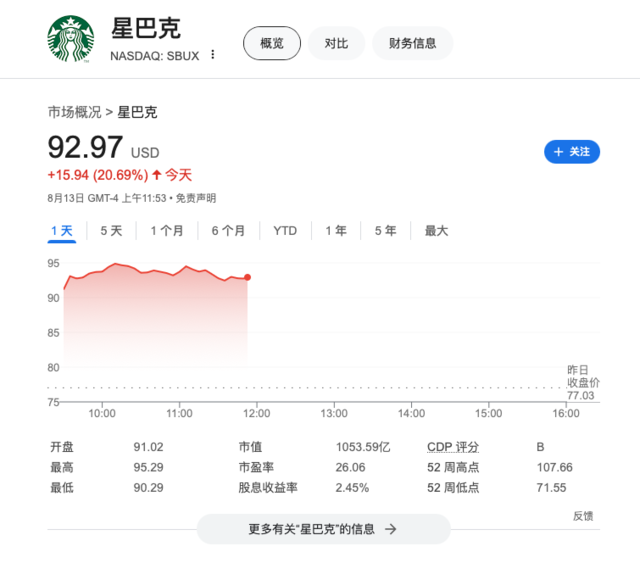Select the 1 年 chart range
The height and width of the screenshot is (563, 640).
(336, 231)
